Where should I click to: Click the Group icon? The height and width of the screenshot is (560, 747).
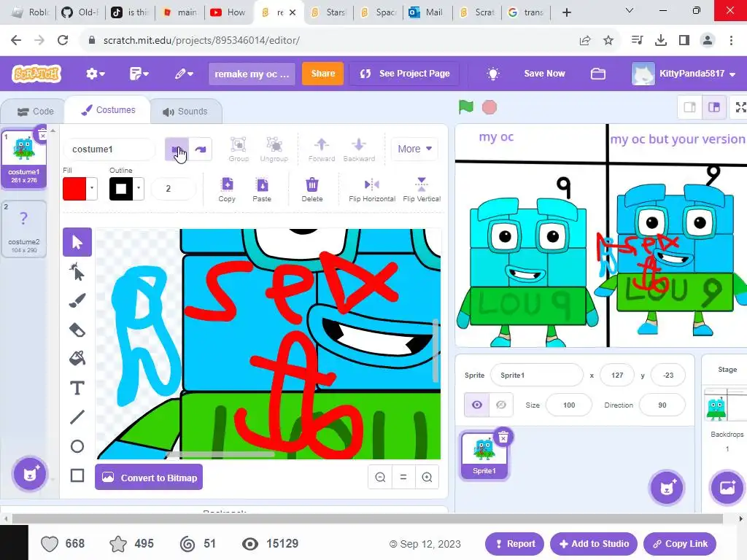pos(239,149)
